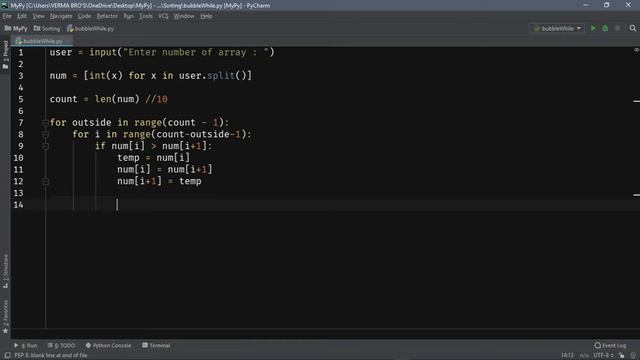This screenshot has height=360, width=640.
Task: Click 'if num[i] > num[i+1]:' line
Action: tap(153, 146)
